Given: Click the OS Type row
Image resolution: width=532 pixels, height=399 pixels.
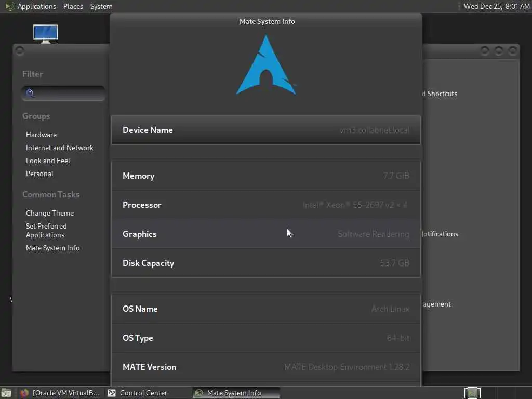Looking at the screenshot, I should [266, 338].
